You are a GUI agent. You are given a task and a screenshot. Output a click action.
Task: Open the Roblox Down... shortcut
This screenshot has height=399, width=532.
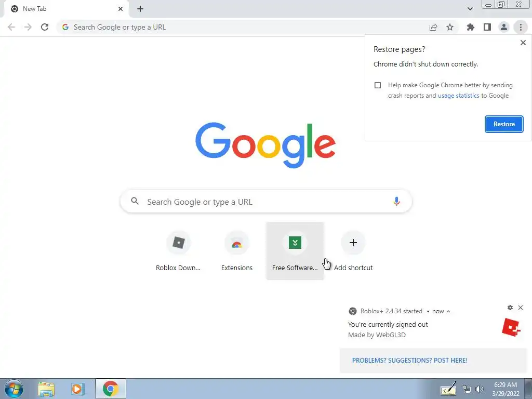point(178,251)
